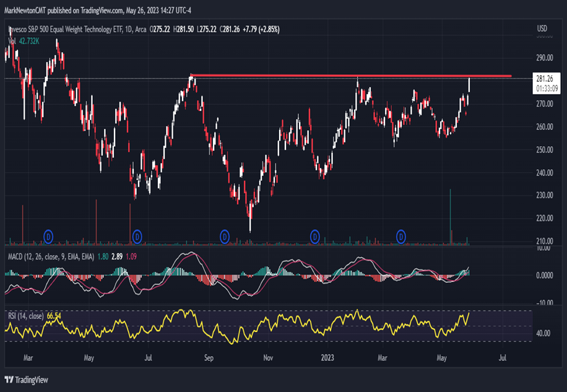Viewport: 567px width, 392px height.
Task: Click the MACD histogram value 1.80
Action: point(103,257)
